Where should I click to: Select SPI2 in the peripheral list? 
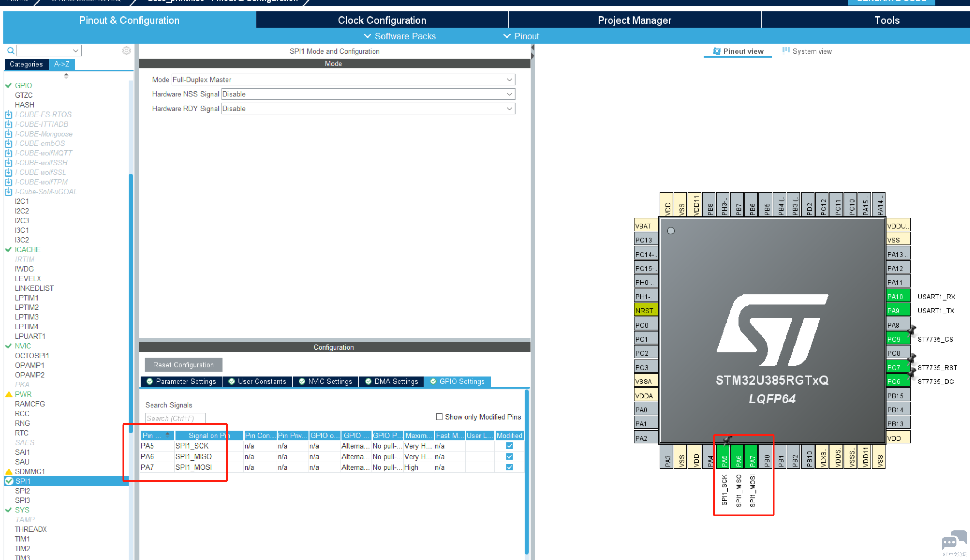[22, 490]
